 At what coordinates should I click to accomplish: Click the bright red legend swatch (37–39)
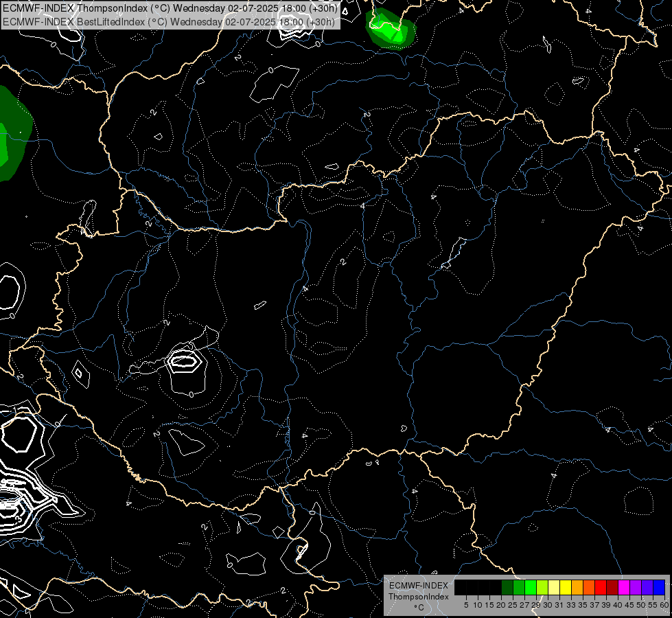[601, 587]
